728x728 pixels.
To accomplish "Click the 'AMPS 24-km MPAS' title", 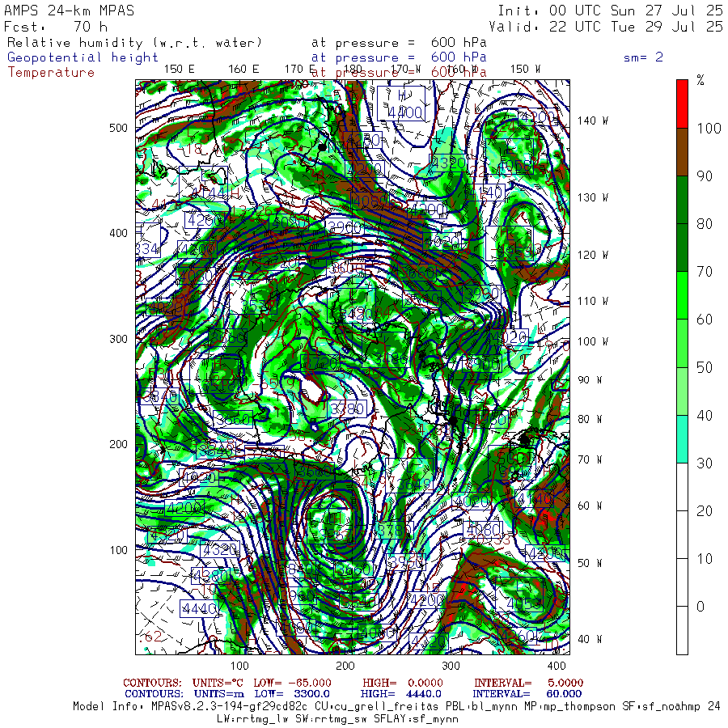I will [70, 11].
